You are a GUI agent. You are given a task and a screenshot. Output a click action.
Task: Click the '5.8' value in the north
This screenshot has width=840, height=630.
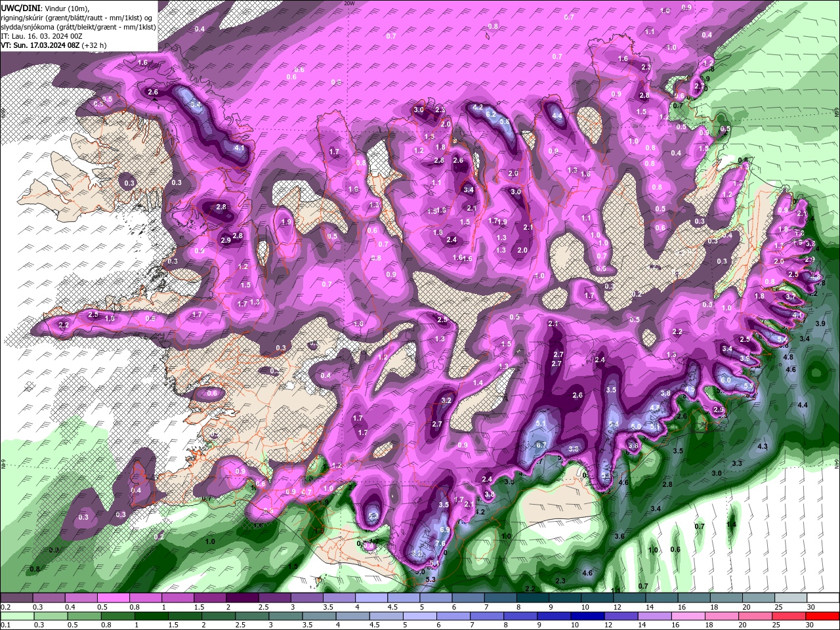(505, 122)
